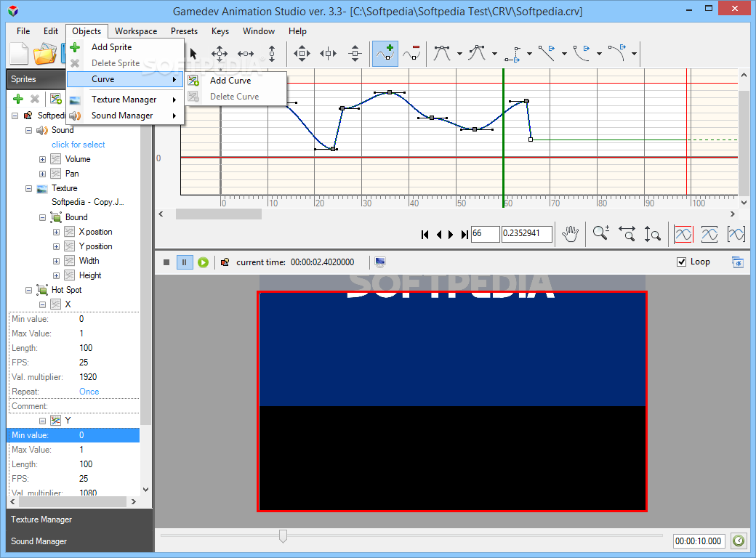This screenshot has height=558, width=756.
Task: Click the zoom magnifier tool
Action: pyautogui.click(x=600, y=234)
